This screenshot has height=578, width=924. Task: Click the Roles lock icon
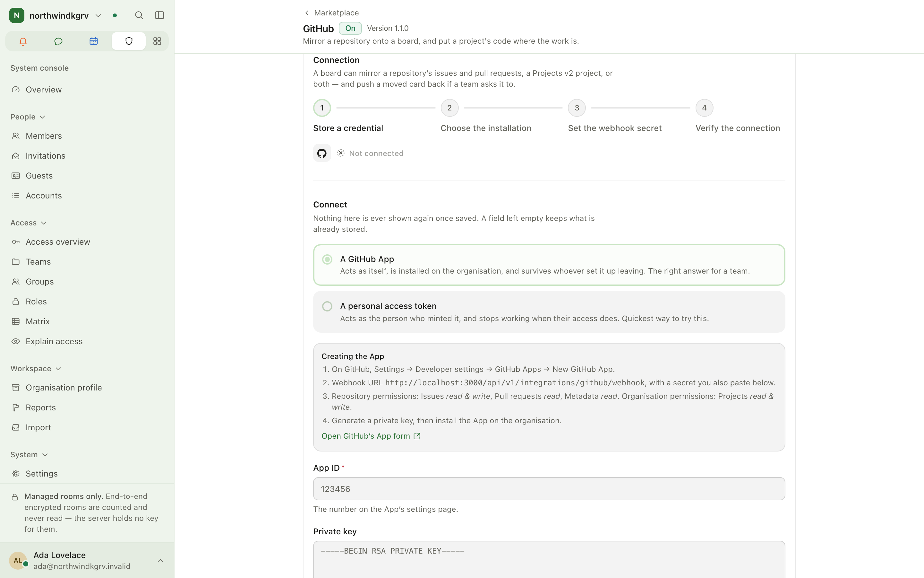coord(16,301)
